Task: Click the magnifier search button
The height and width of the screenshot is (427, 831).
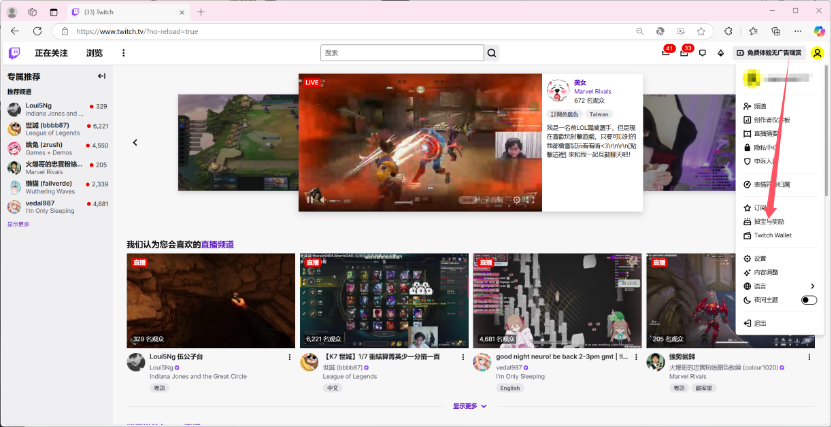Action: [x=492, y=53]
